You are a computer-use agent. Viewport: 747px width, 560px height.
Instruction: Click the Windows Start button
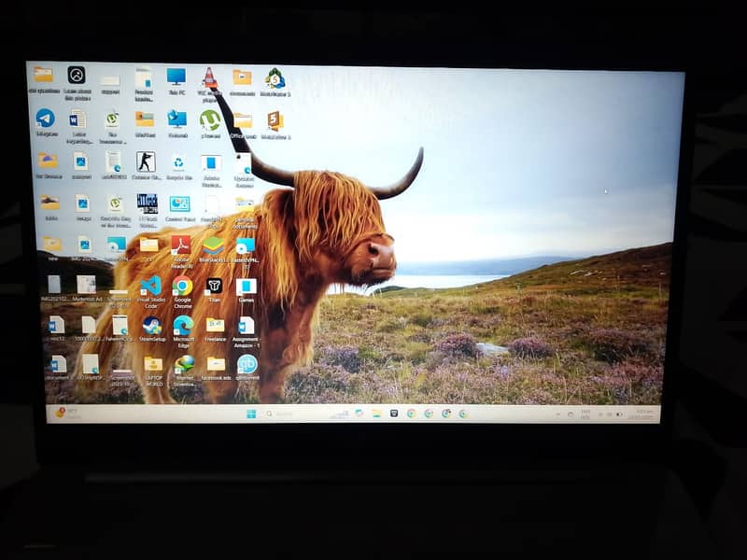pos(251,413)
